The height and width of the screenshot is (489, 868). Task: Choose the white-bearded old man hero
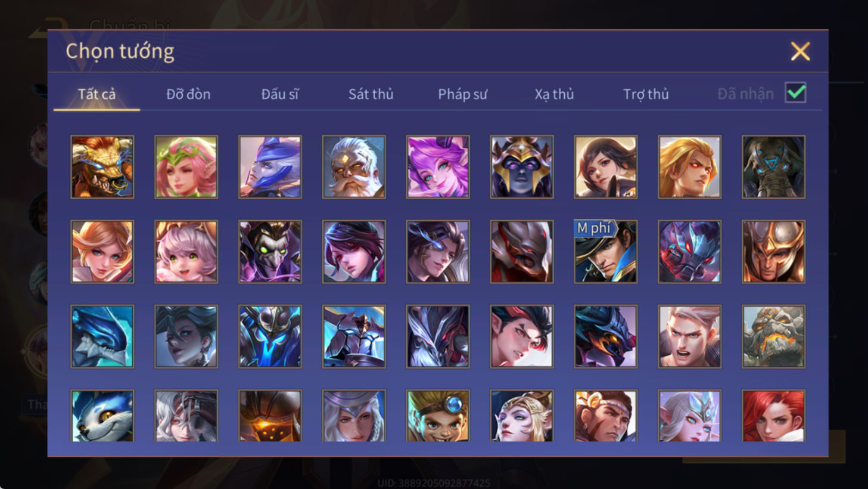(x=354, y=167)
